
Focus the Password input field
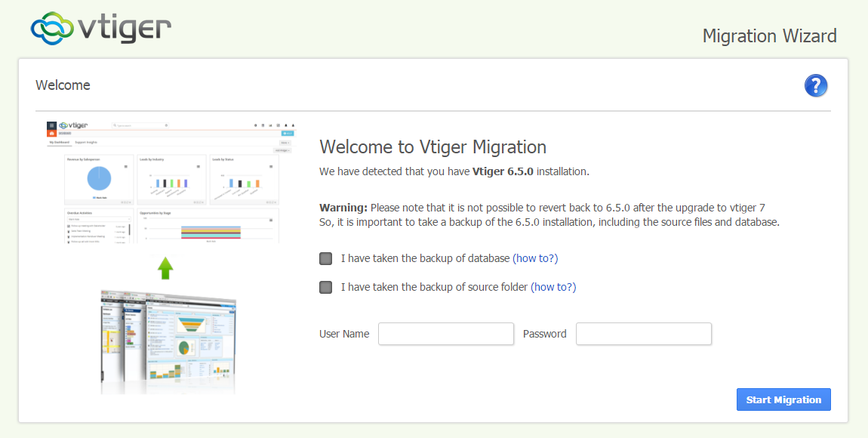point(644,334)
